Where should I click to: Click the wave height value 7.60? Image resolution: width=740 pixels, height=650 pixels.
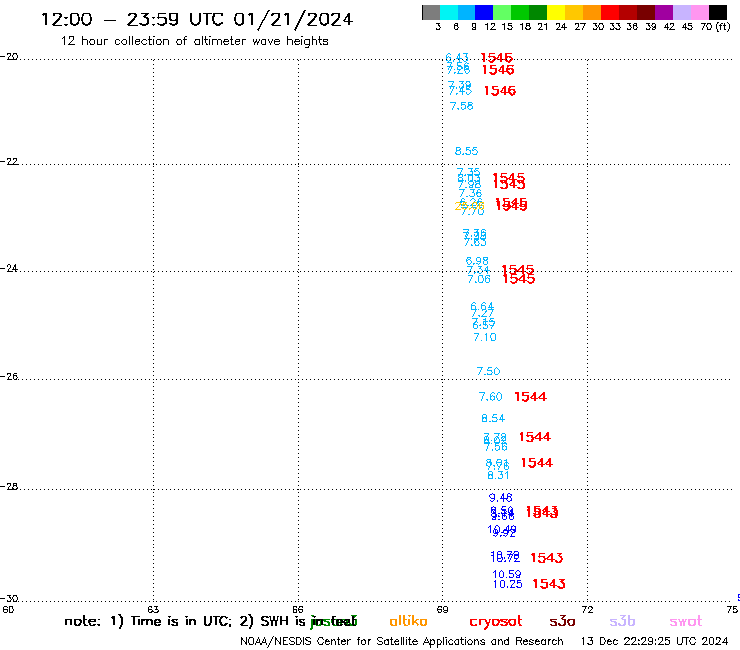490,397
